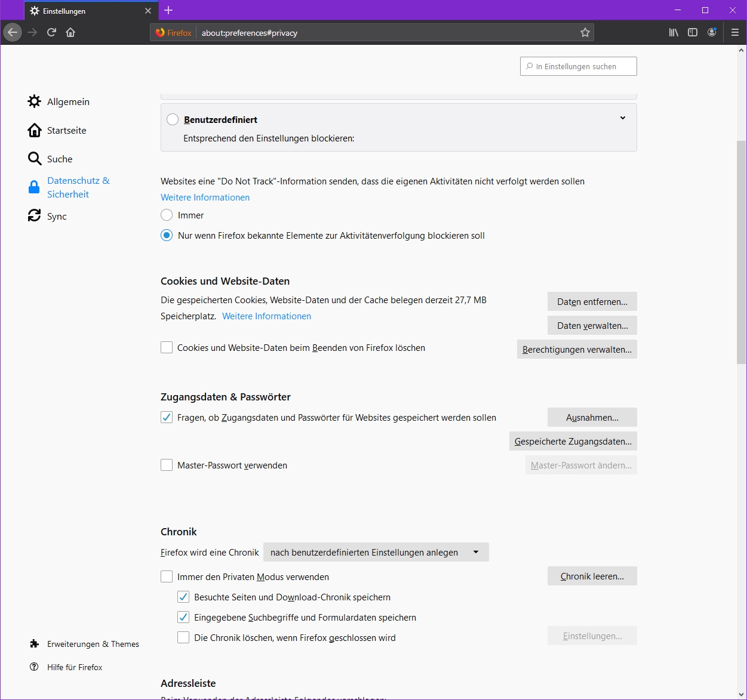Open the home page icon
This screenshot has height=700, width=747.
tap(70, 32)
